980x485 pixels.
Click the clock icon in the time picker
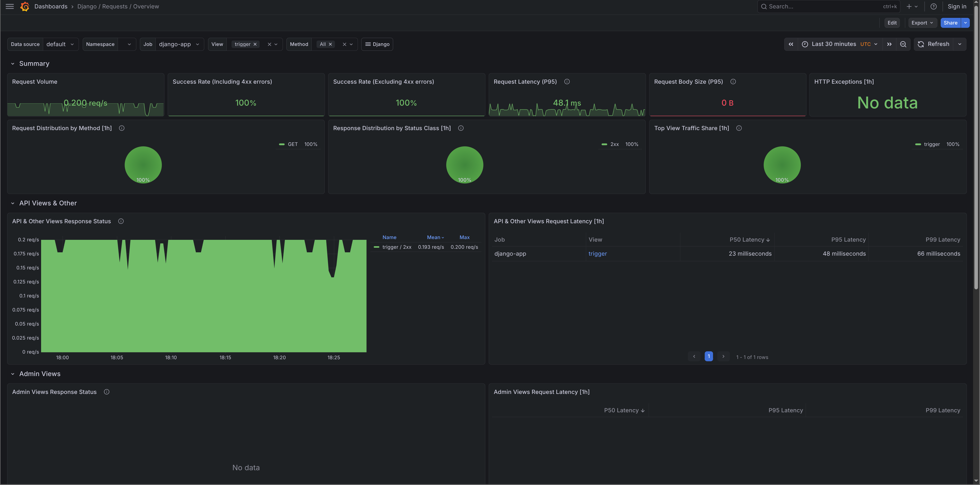805,44
